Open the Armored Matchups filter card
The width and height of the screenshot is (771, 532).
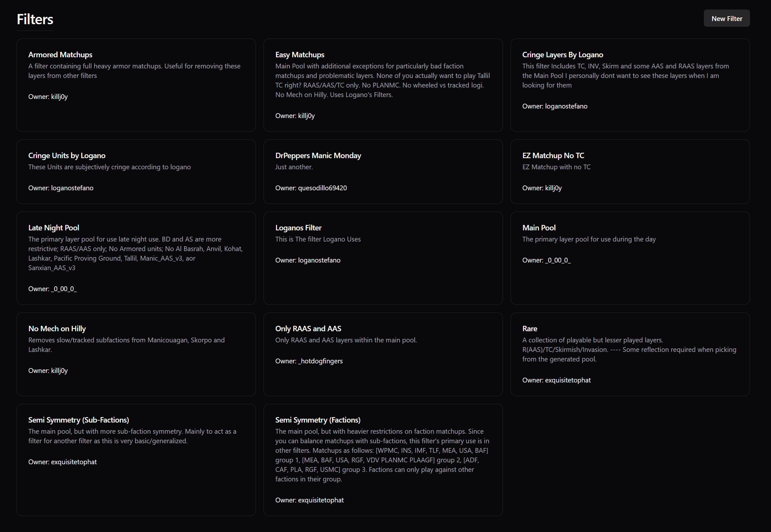pyautogui.click(x=136, y=85)
